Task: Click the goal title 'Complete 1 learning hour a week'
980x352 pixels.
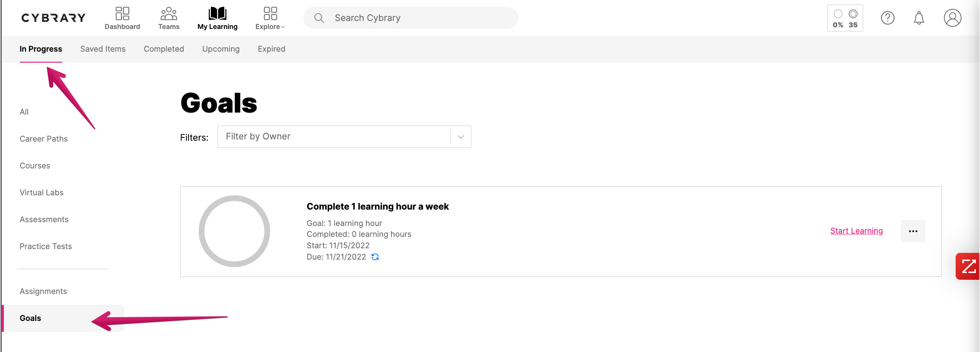Action: 378,207
